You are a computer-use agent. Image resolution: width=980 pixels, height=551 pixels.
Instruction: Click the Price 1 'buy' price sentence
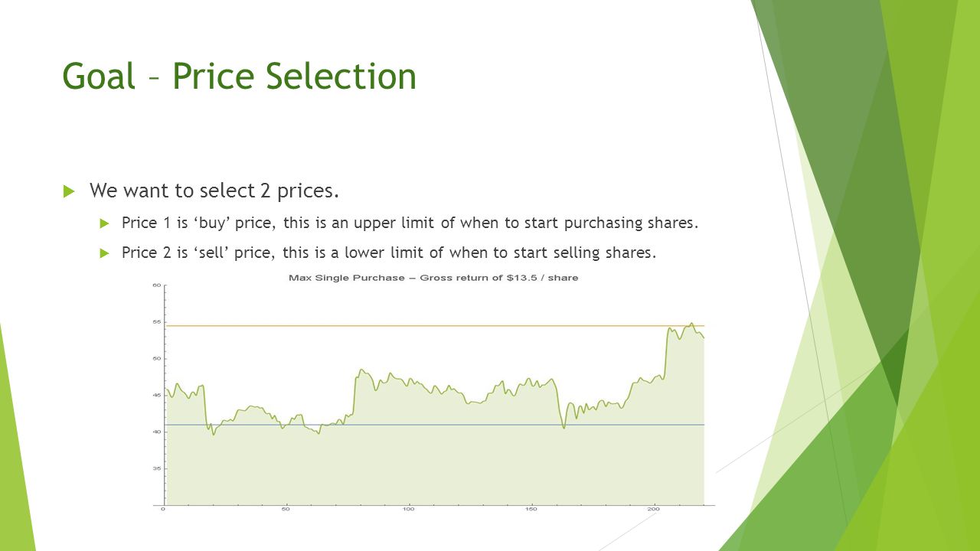click(x=410, y=223)
